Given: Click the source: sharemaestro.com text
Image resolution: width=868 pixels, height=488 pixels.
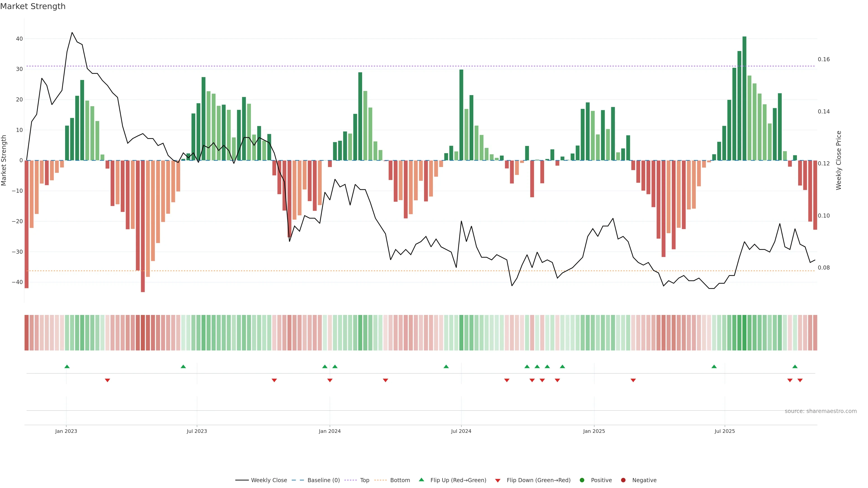Looking at the screenshot, I should point(821,411).
